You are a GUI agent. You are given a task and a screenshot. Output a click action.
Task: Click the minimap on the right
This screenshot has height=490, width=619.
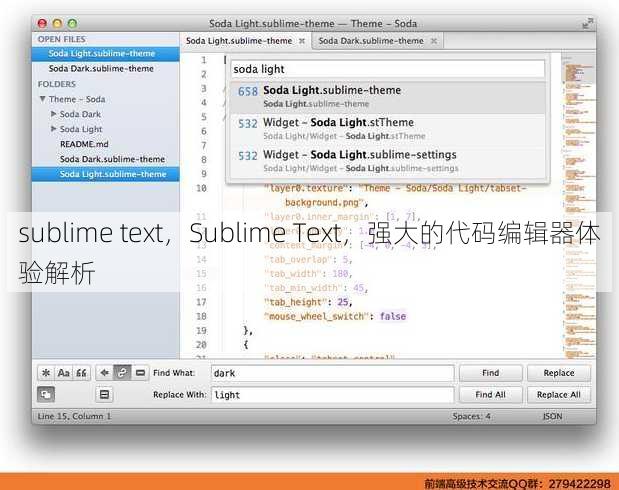click(579, 205)
